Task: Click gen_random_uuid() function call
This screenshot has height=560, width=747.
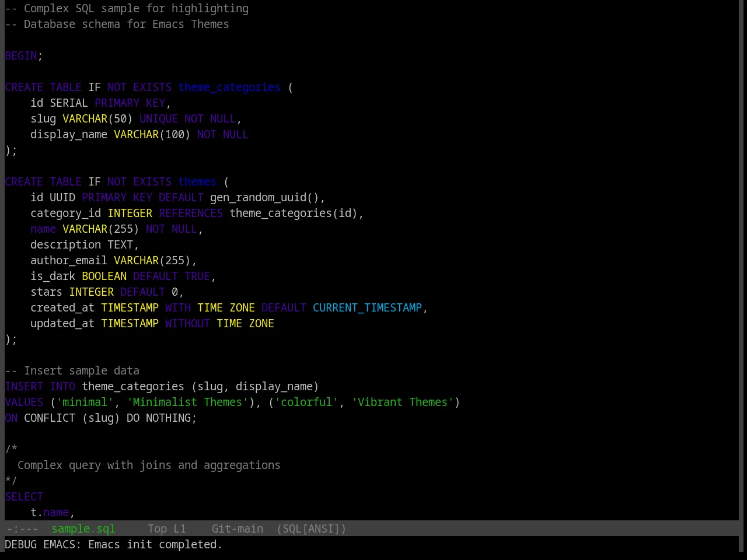Action: pyautogui.click(x=265, y=197)
